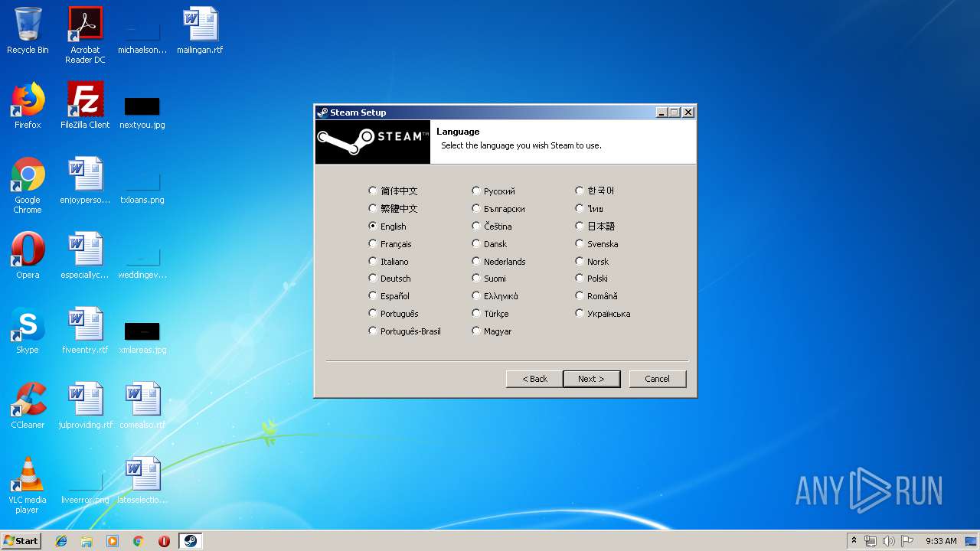Viewport: 980px width, 551px height.
Task: Select the mailingan.rtf desktop file
Action: pos(200,31)
